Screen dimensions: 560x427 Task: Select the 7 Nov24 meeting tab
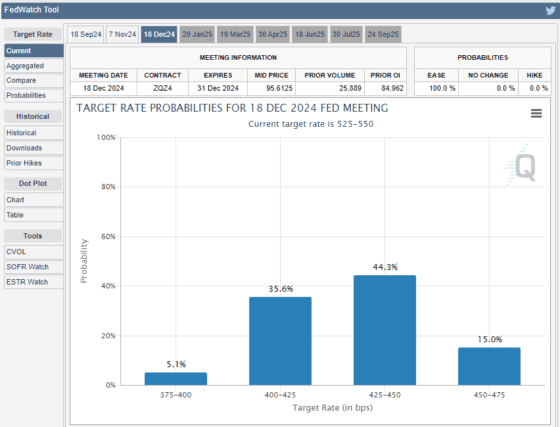point(122,34)
